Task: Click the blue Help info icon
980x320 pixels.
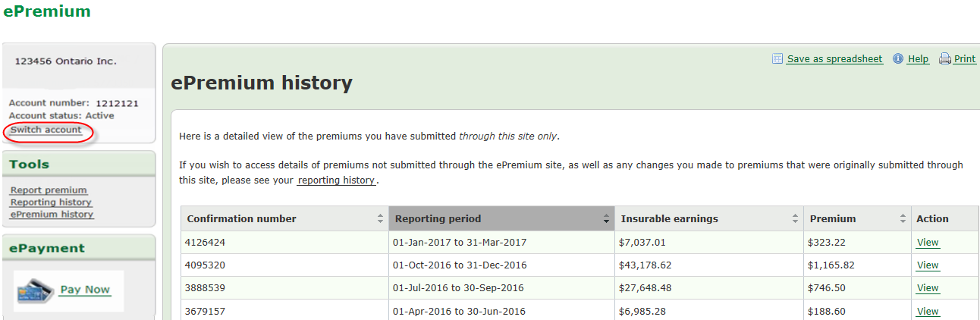Action: [898, 59]
